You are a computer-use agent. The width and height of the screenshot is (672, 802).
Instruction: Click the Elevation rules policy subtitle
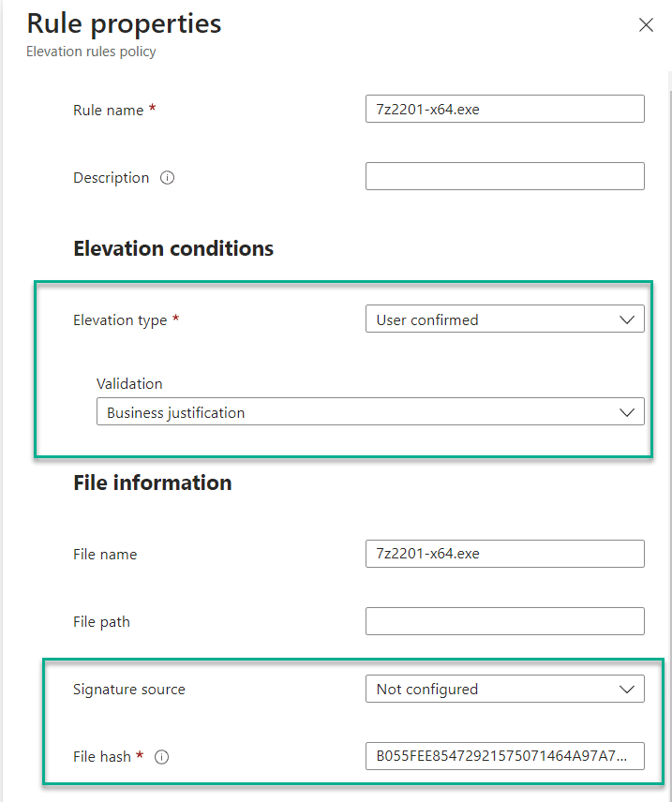[91, 52]
